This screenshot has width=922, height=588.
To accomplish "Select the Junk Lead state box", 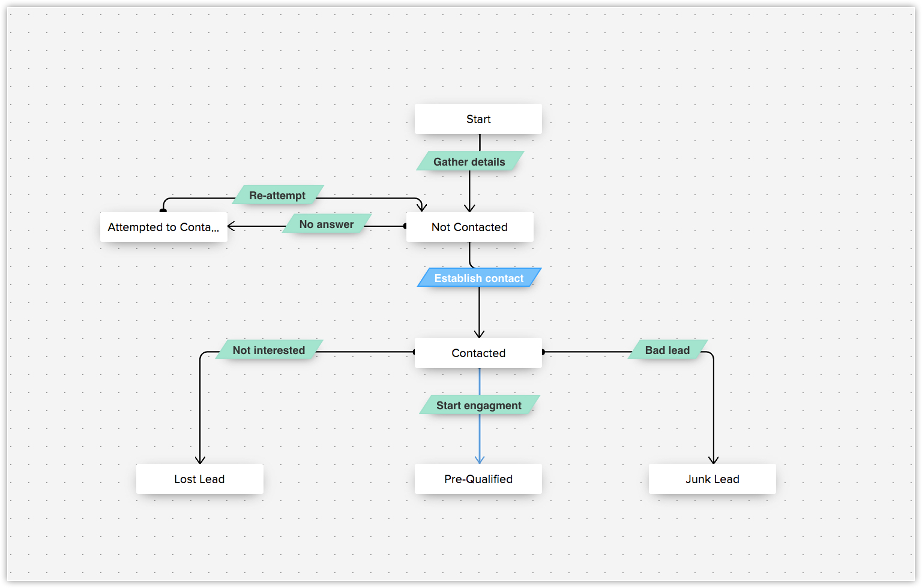I will pos(712,479).
